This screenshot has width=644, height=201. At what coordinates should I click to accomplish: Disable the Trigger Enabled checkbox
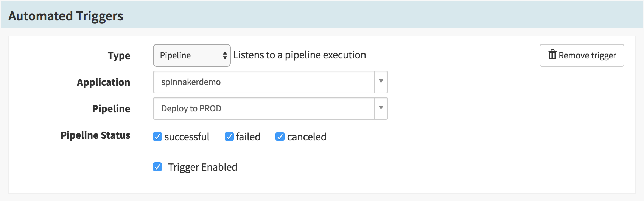coord(157,167)
